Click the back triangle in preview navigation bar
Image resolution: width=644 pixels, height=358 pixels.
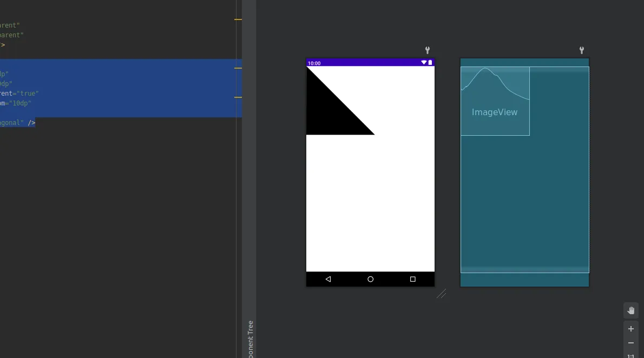tap(328, 279)
